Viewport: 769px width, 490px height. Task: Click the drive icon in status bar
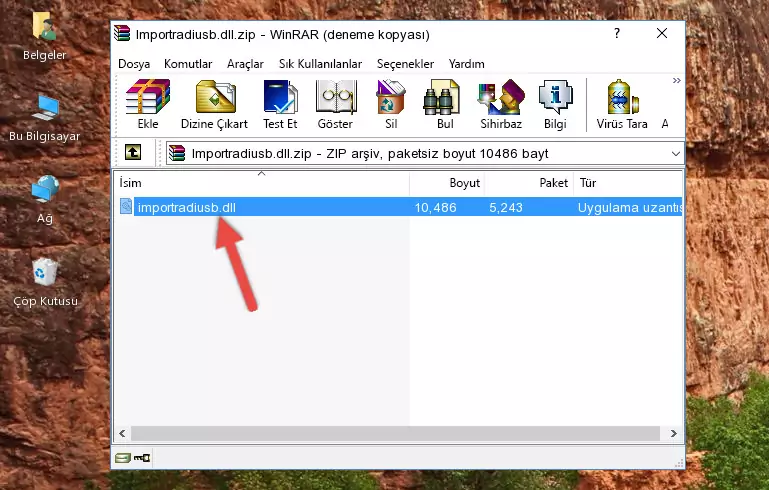point(123,458)
